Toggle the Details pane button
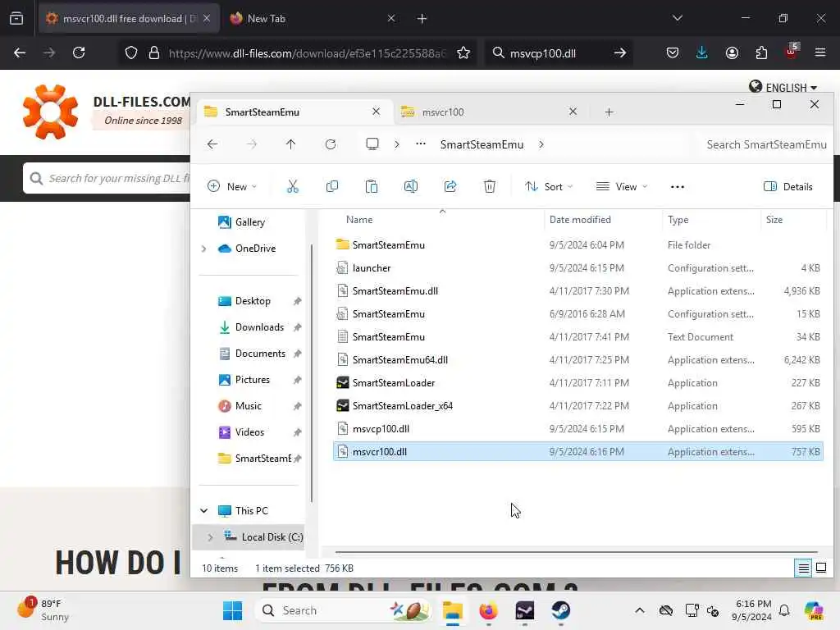This screenshot has width=840, height=630. (x=788, y=186)
